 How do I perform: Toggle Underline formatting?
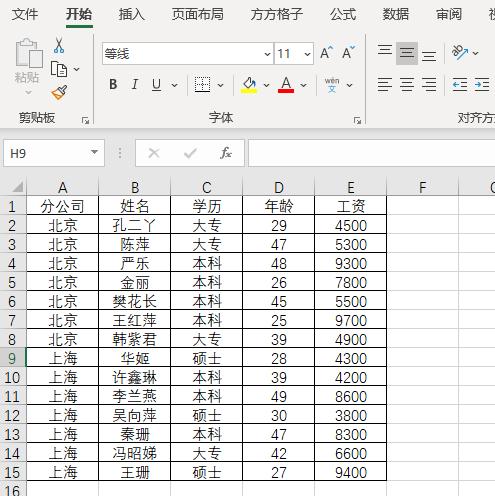pos(157,85)
